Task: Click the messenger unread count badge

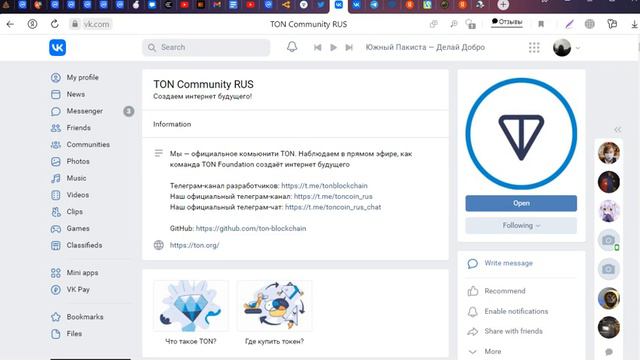Action: pos(129,111)
